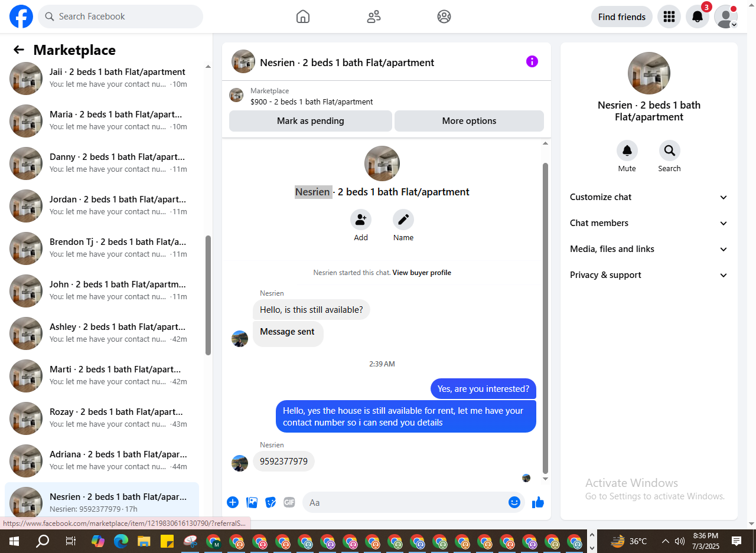Open the notifications bell with 3 badge

point(698,17)
